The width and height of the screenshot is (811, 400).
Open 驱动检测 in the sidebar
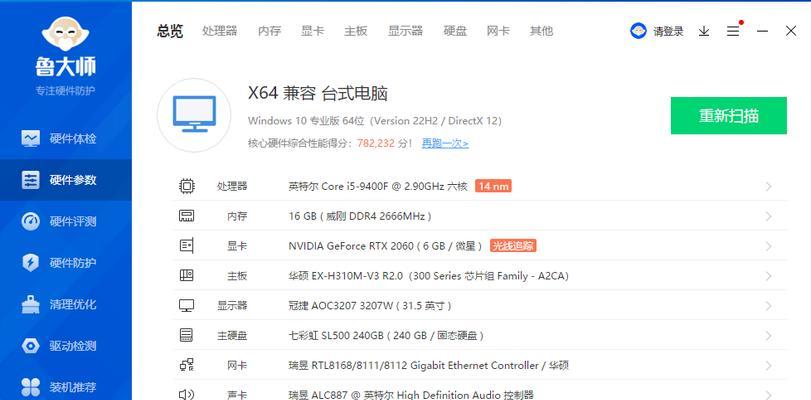coord(66,346)
